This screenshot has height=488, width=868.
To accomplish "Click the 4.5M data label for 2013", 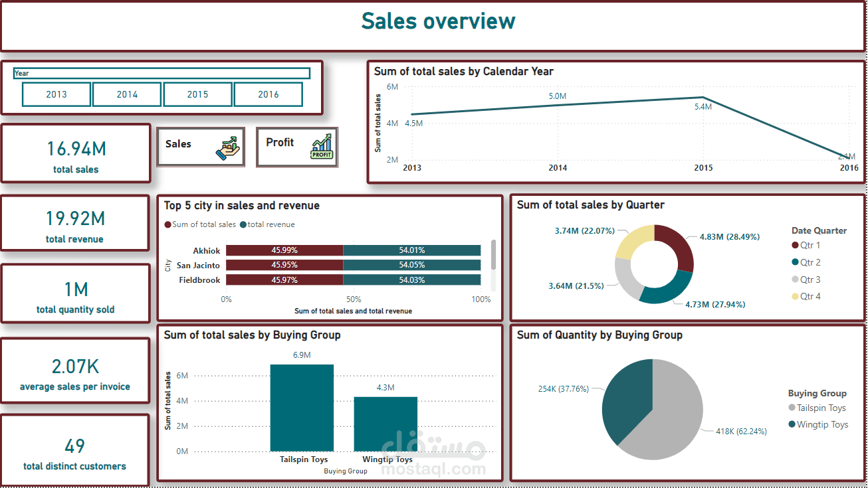I will tap(413, 123).
